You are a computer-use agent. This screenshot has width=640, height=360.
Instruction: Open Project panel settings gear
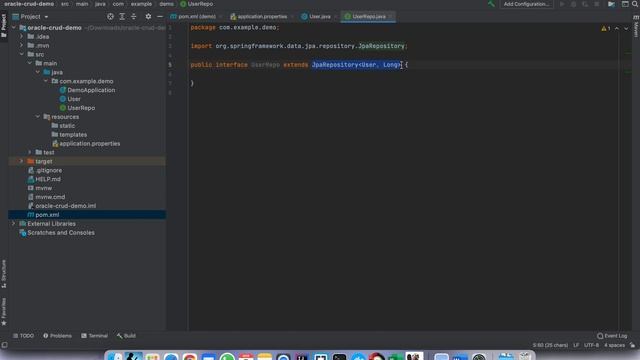point(148,17)
